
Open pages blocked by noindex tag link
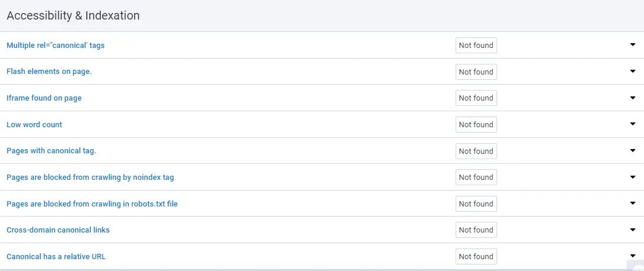click(90, 177)
